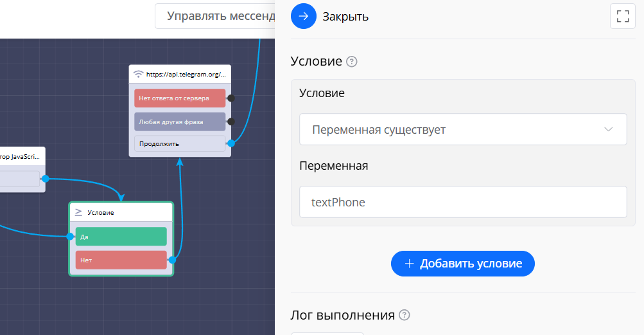Viewport: 644px width, 335px height.
Task: Click help icon beside Лог выполнения
Action: (x=404, y=315)
